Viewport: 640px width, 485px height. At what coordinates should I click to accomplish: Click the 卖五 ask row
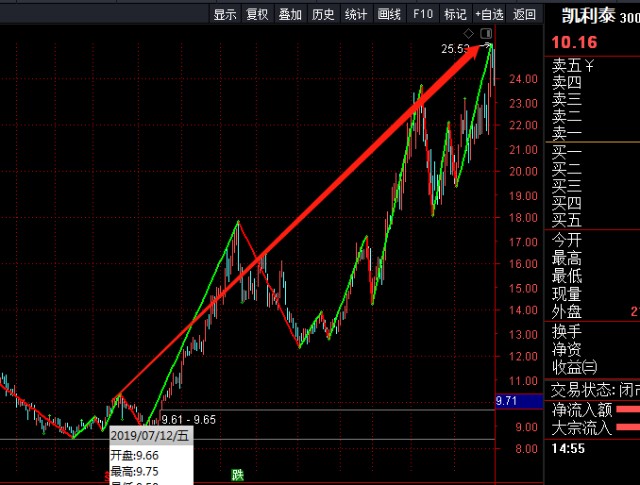coord(592,65)
